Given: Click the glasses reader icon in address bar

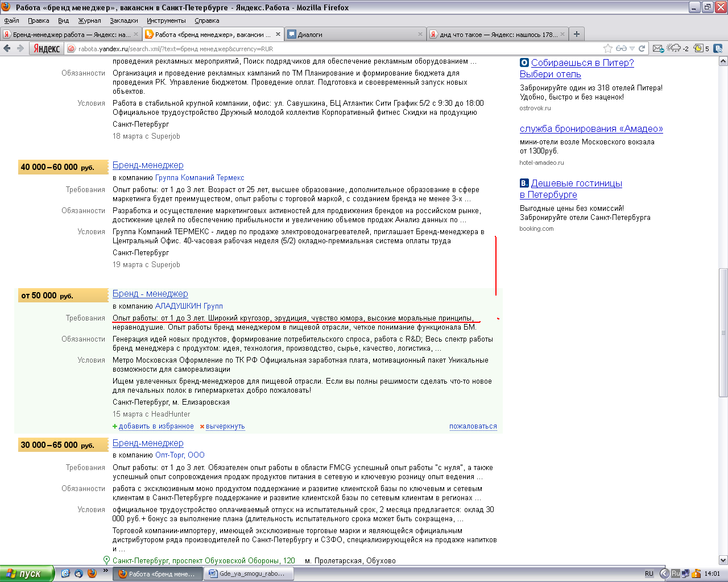Looking at the screenshot, I should (x=621, y=48).
